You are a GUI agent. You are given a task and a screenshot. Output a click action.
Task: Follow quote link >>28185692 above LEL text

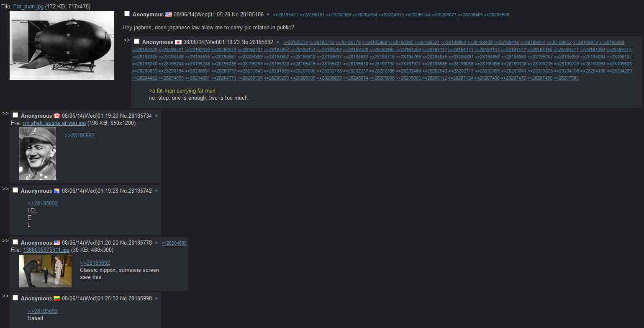(43, 204)
